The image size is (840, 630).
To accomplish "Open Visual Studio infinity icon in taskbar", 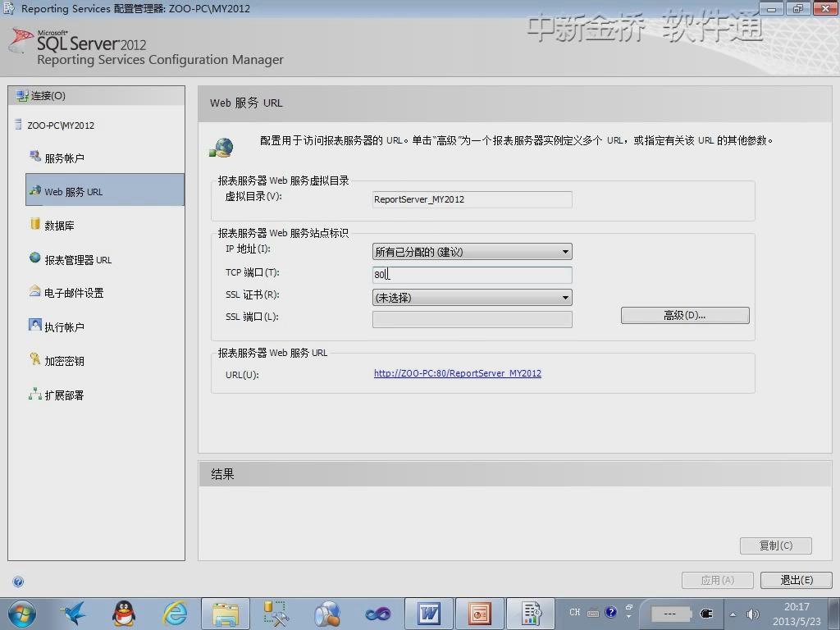I will coord(377,614).
